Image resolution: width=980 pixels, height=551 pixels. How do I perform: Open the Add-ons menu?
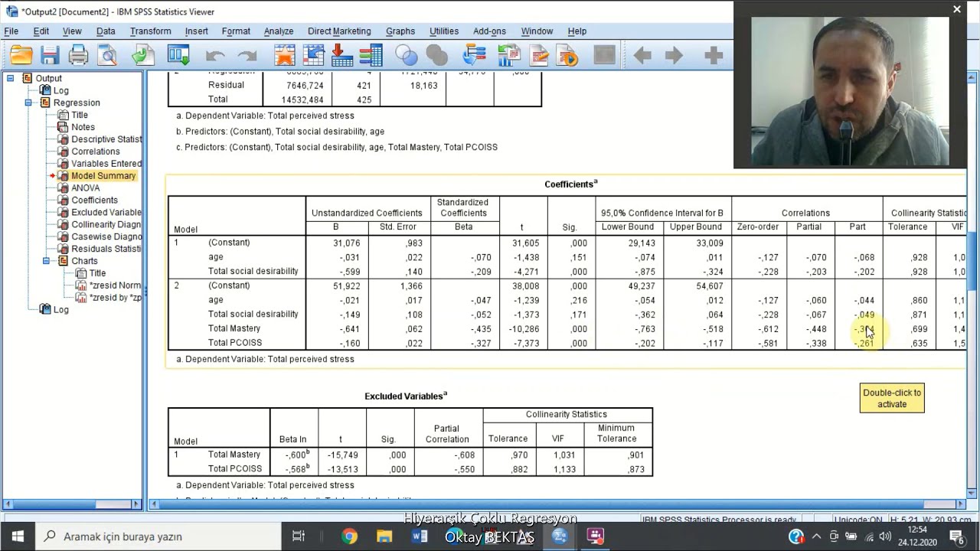489,31
